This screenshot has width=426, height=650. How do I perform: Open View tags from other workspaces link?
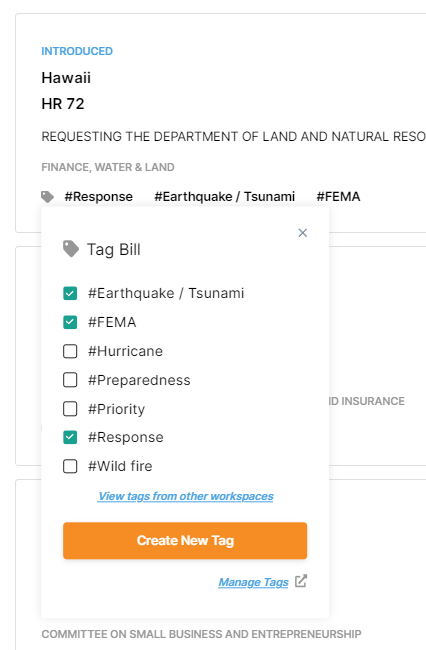point(186,496)
